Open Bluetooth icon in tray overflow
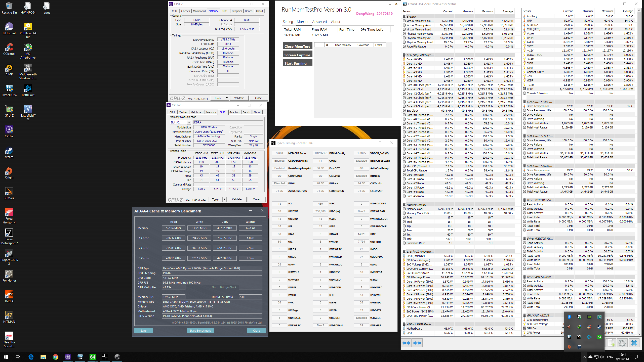 coord(569,317)
